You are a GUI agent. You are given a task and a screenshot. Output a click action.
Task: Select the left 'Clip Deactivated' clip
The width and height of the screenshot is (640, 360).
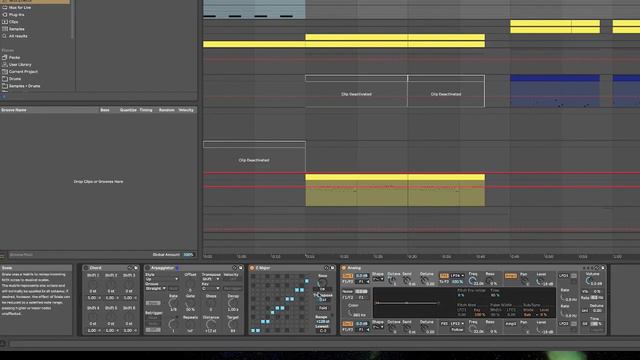254,157
